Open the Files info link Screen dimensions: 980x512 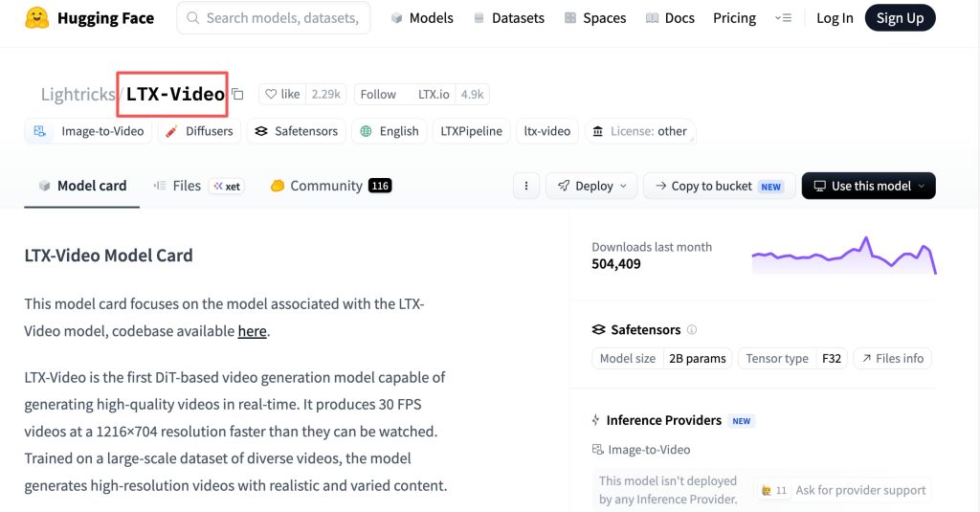pyautogui.click(x=893, y=358)
